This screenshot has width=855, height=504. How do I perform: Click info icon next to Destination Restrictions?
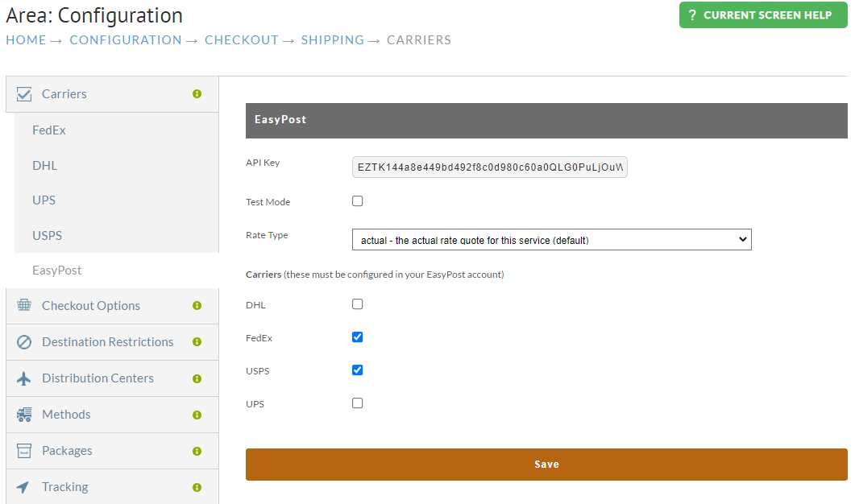pyautogui.click(x=197, y=342)
